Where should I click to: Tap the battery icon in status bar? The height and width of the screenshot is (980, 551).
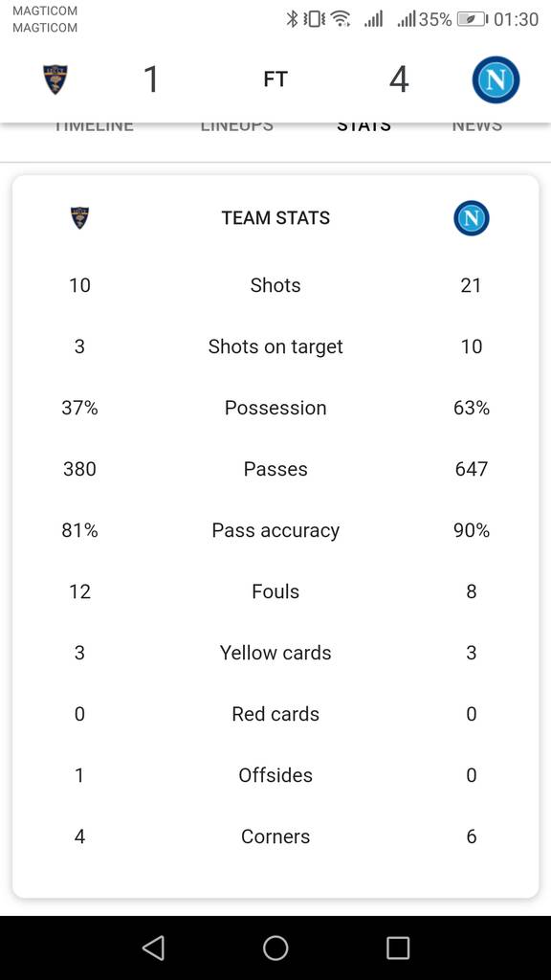point(473,19)
